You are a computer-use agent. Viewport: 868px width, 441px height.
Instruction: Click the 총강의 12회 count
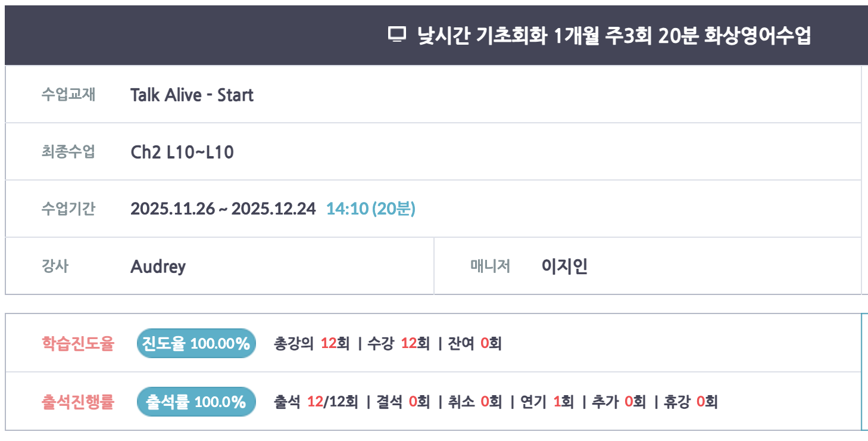pos(311,344)
